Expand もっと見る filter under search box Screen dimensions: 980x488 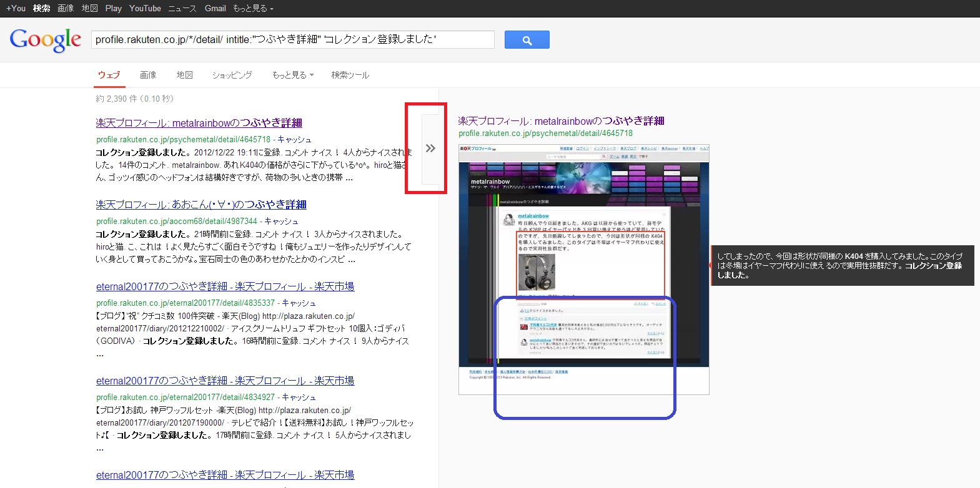tap(292, 75)
